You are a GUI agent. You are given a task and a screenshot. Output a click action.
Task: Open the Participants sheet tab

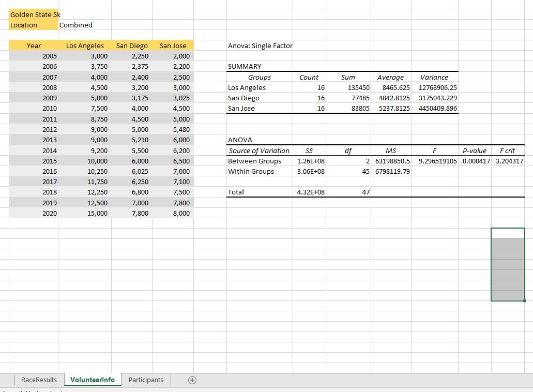coord(146,380)
